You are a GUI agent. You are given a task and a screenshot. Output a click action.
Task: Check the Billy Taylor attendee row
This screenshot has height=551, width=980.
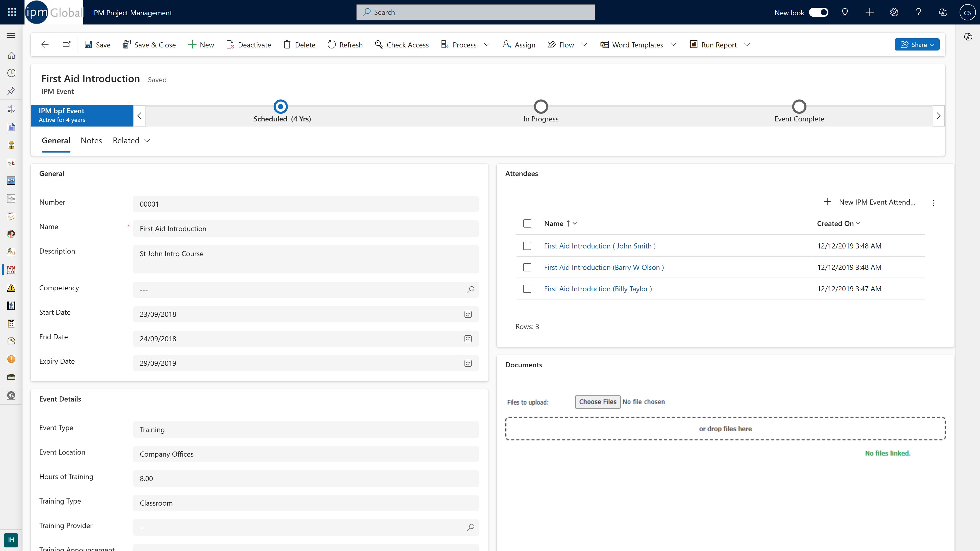(x=527, y=289)
